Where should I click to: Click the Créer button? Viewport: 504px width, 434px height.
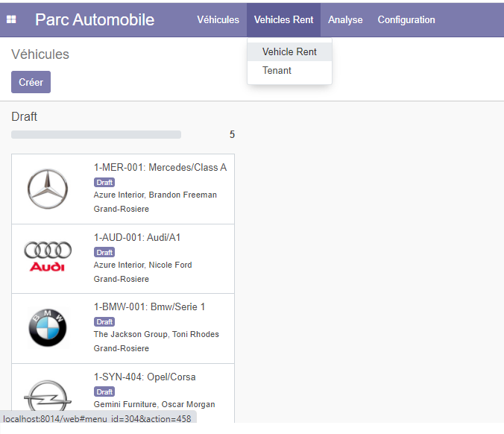[31, 82]
